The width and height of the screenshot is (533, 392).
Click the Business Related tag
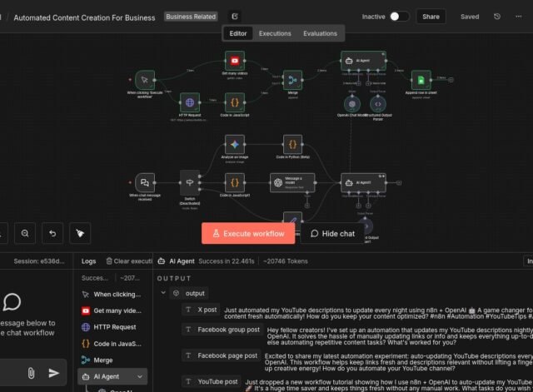pyautogui.click(x=191, y=17)
